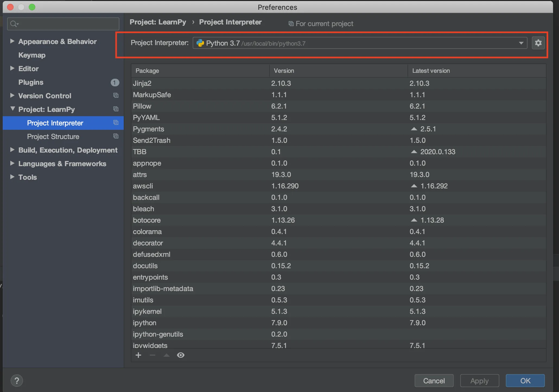The height and width of the screenshot is (392, 559).
Task: Click the interpreter settings gear icon
Action: tap(538, 43)
